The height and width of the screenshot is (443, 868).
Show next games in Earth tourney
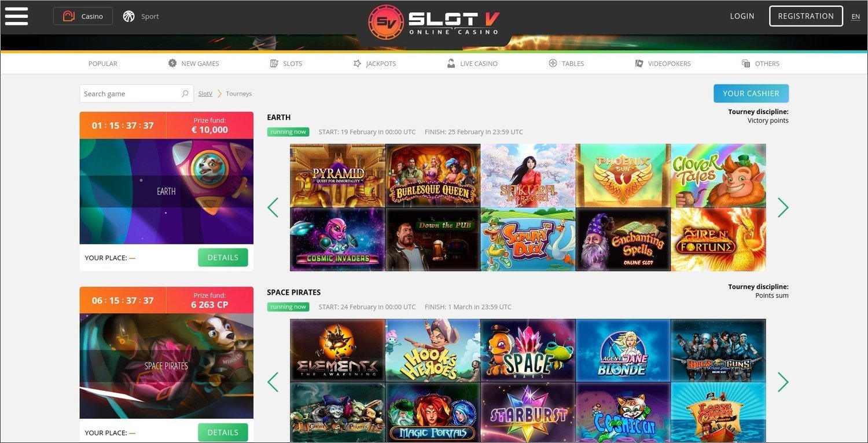point(783,207)
